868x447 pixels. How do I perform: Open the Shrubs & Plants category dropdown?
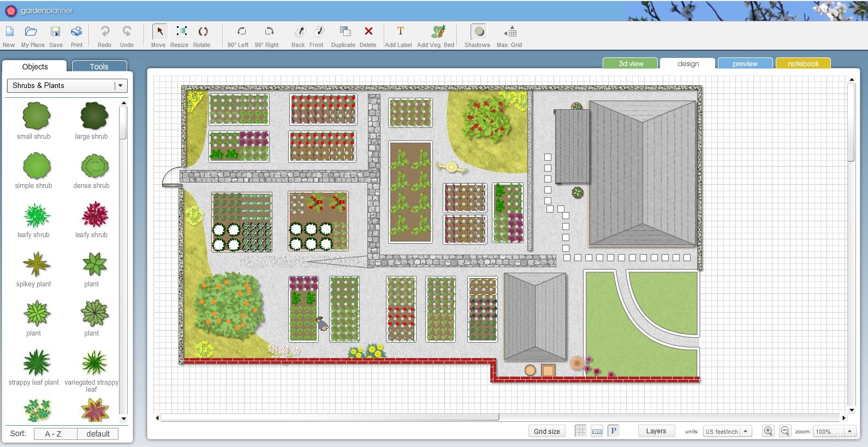(x=67, y=86)
